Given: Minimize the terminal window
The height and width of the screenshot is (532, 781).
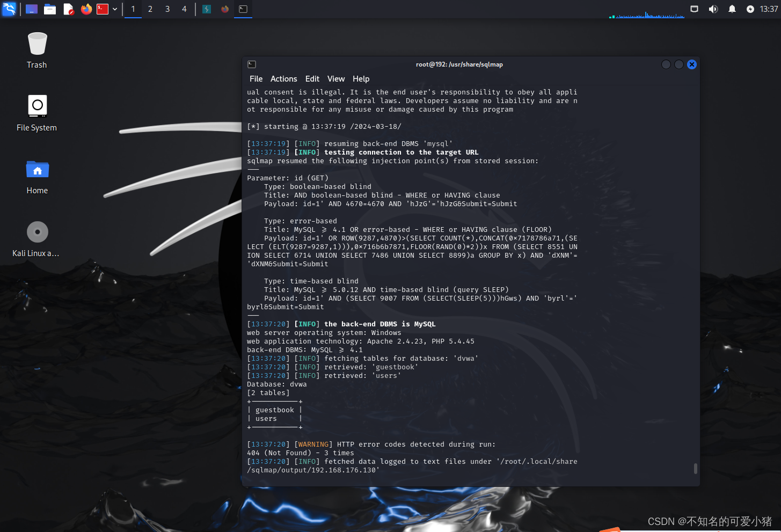Looking at the screenshot, I should click(666, 64).
